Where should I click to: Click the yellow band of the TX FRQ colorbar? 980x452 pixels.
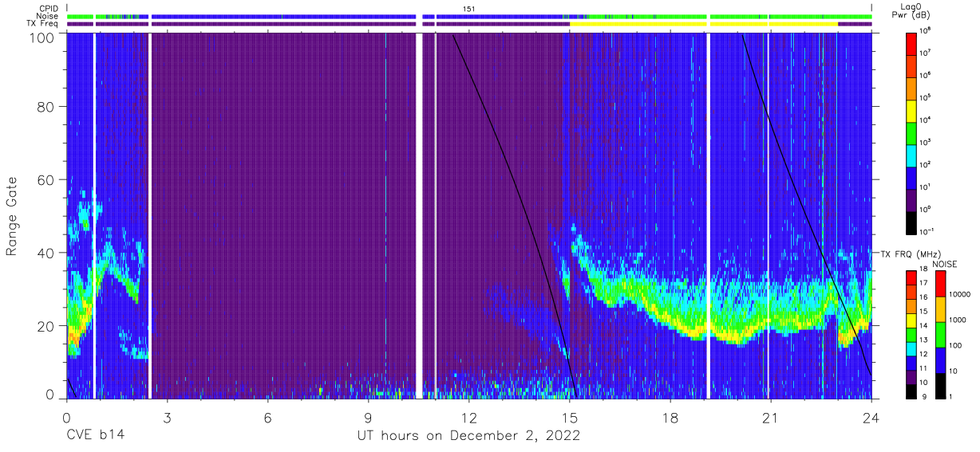911,320
